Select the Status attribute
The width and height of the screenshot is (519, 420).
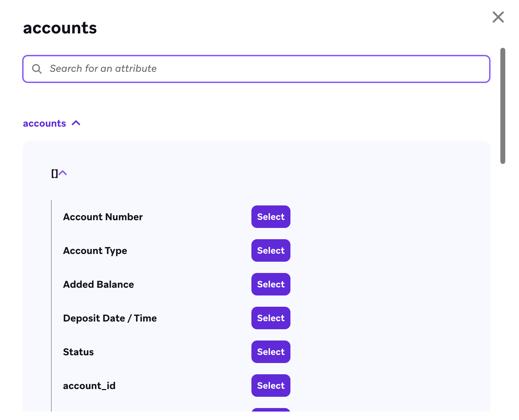coord(271,352)
